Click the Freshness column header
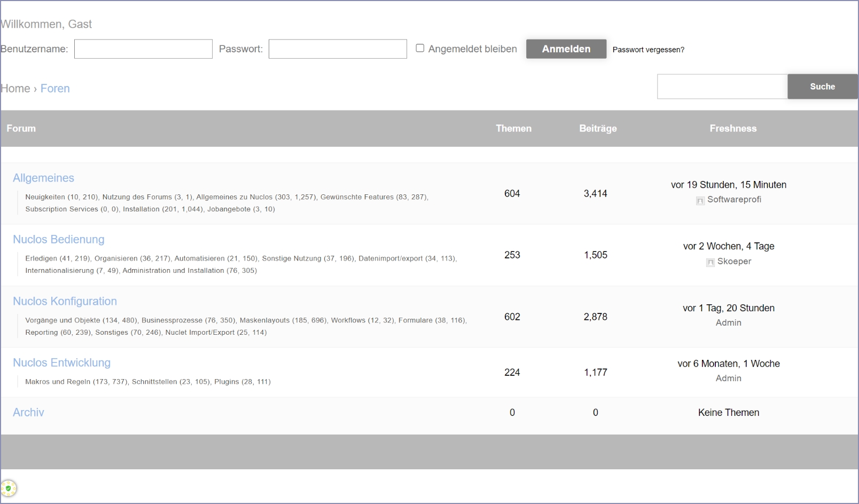The height and width of the screenshot is (504, 859). click(x=733, y=128)
